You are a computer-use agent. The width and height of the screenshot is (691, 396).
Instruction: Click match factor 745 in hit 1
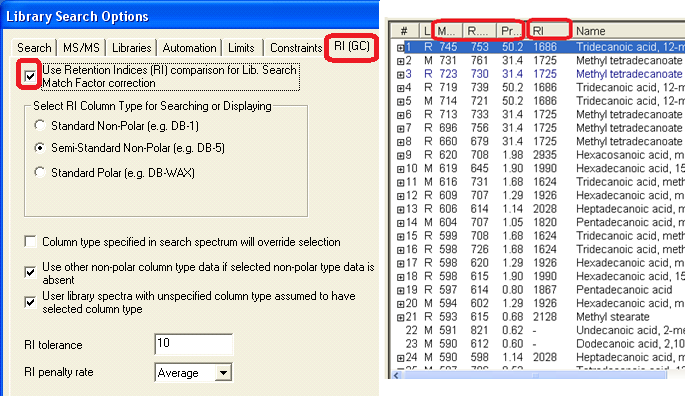point(448,47)
